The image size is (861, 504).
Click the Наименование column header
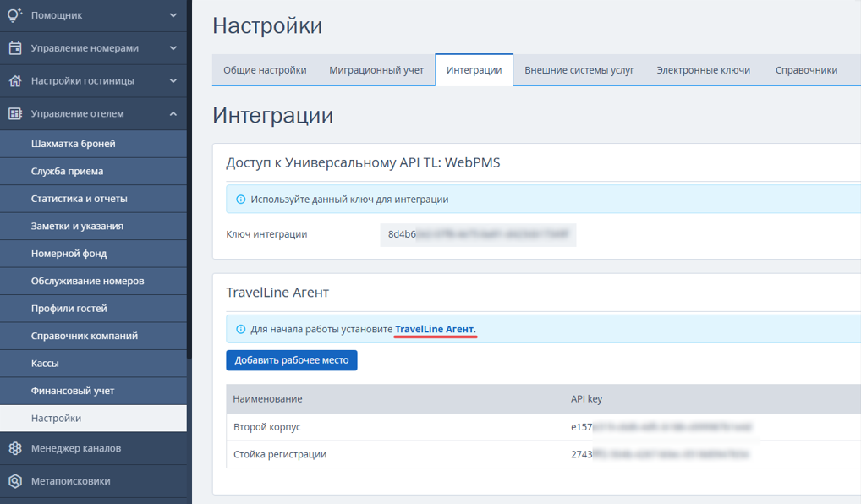267,398
